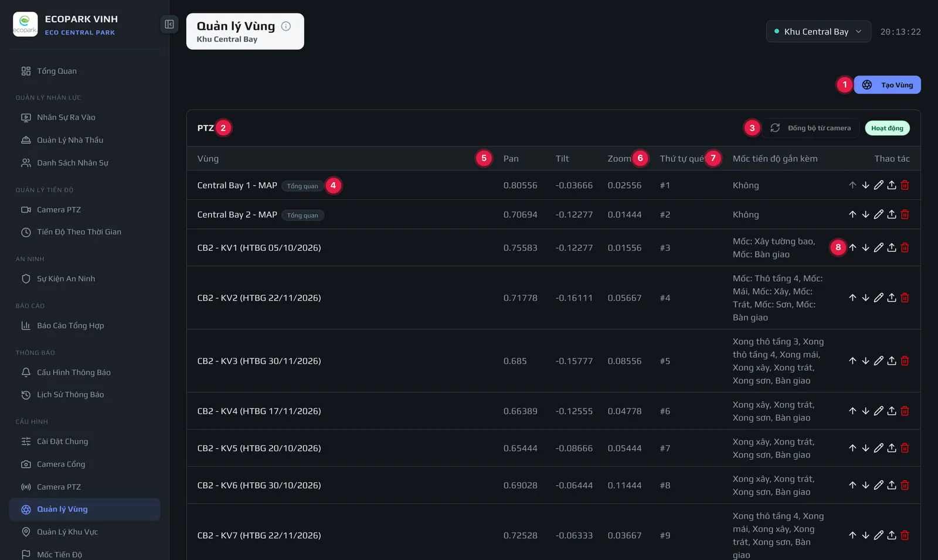Open Cấu Hình Thông Báo
This screenshot has width=938, height=560.
84,373
